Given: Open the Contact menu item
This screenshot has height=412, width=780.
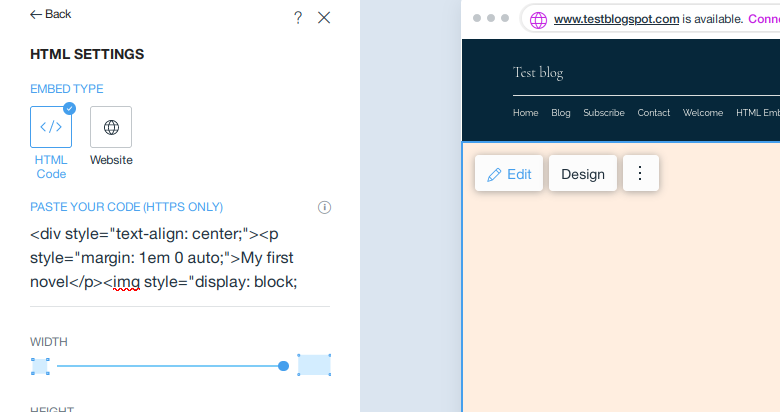Looking at the screenshot, I should click(x=654, y=113).
